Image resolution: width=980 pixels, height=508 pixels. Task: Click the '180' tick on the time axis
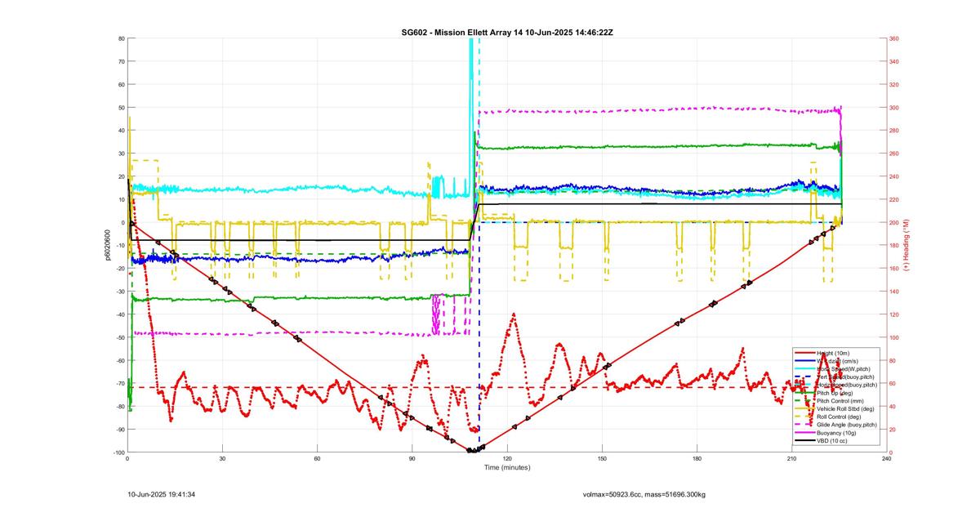point(697,460)
